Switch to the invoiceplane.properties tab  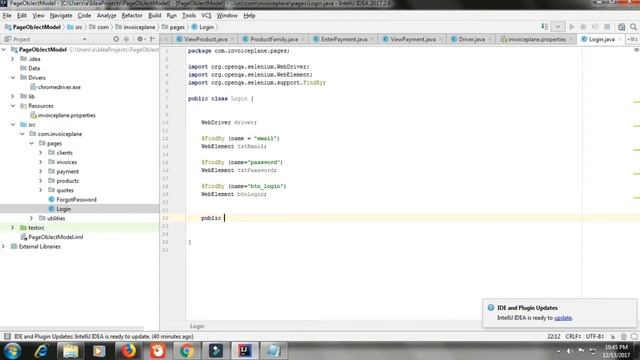(536, 39)
